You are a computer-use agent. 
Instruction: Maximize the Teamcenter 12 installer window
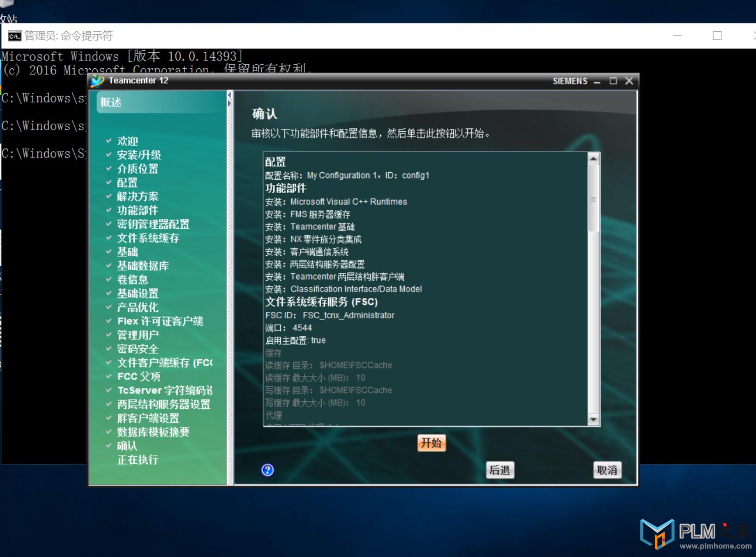613,81
